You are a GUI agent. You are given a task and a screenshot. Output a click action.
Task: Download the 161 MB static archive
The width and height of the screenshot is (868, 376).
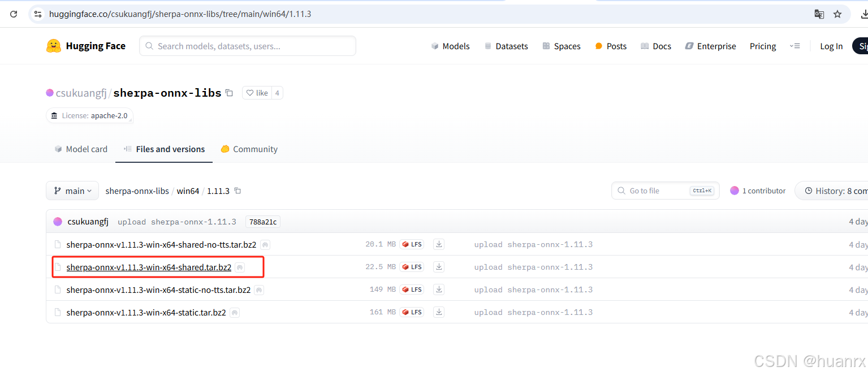coord(439,312)
